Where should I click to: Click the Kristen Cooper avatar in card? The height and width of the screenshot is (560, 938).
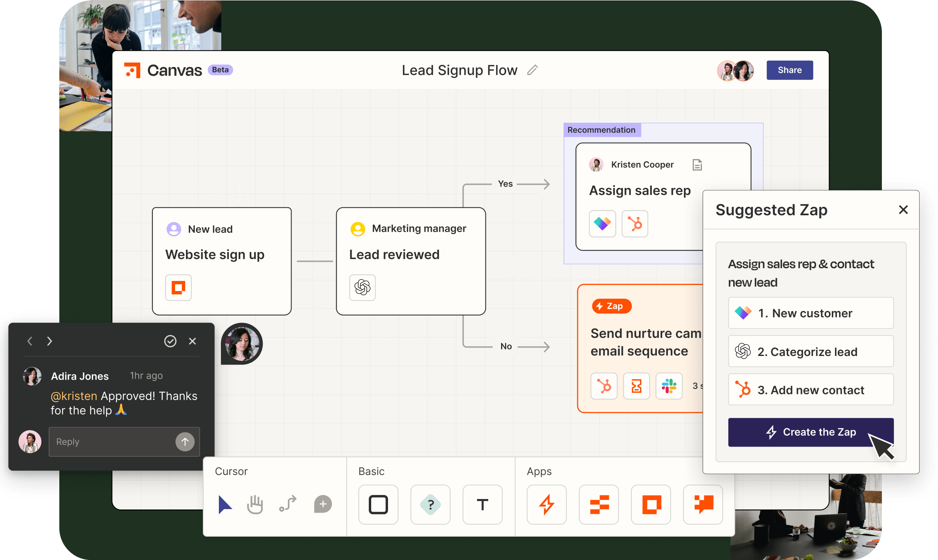pos(596,165)
